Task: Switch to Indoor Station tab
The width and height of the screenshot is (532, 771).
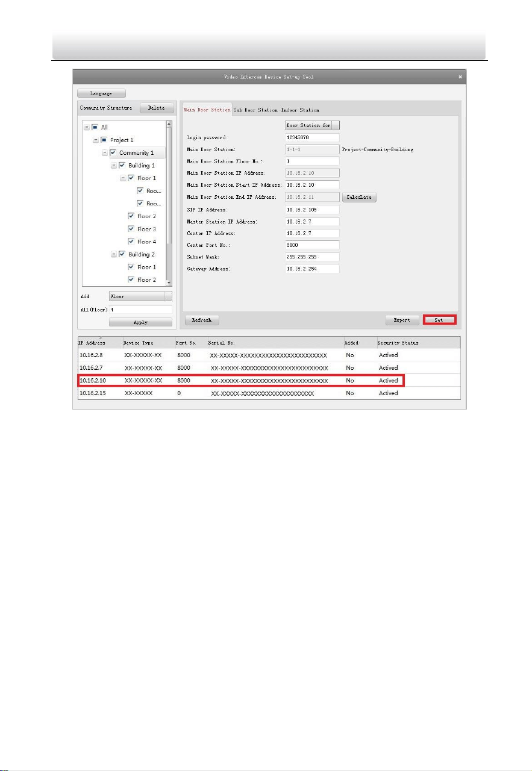Action: click(300, 110)
